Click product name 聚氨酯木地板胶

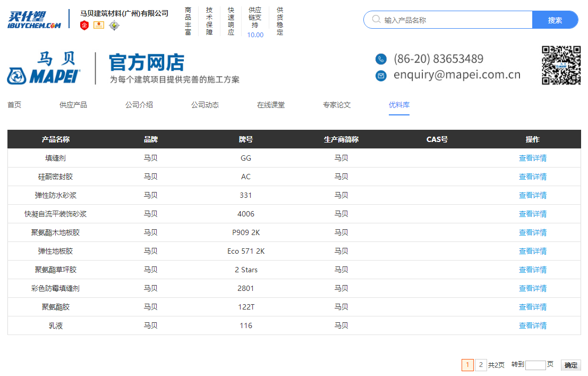55,232
